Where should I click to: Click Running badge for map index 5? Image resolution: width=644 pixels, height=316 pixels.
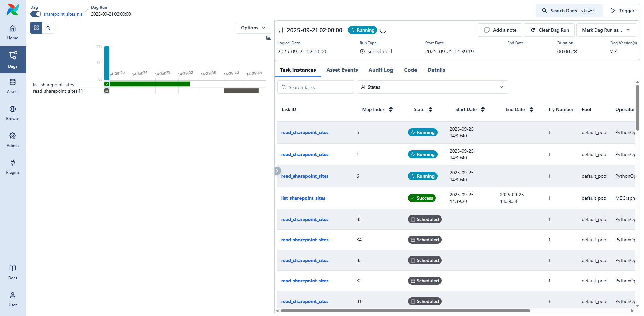[x=423, y=132]
